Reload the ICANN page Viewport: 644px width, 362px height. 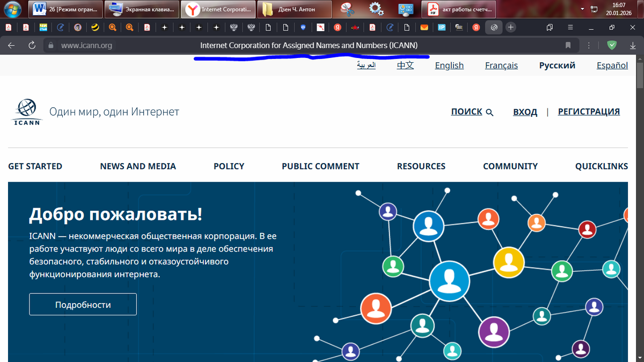[x=32, y=46]
